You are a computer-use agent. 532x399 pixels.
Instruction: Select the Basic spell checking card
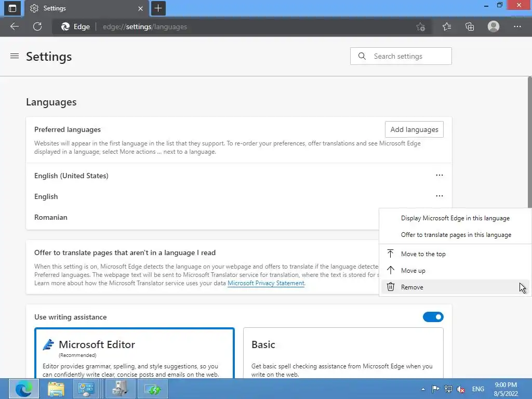click(x=343, y=353)
